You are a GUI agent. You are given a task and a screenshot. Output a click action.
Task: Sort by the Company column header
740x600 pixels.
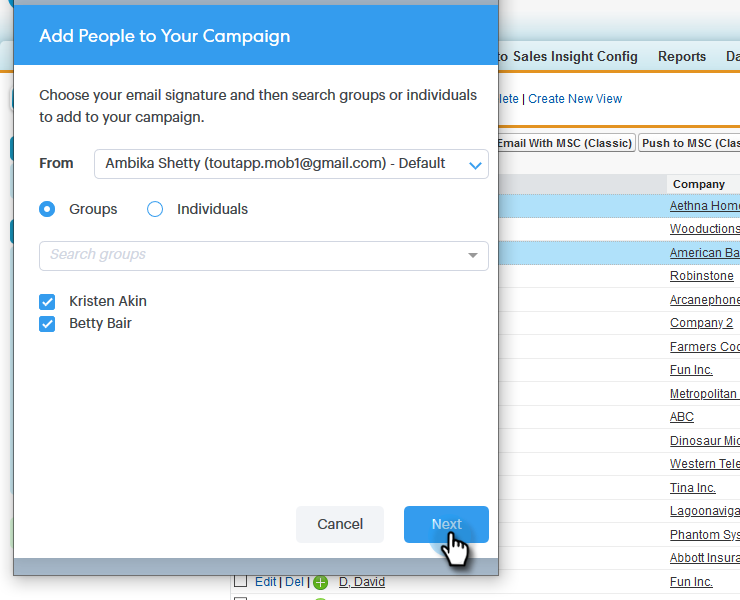698,184
